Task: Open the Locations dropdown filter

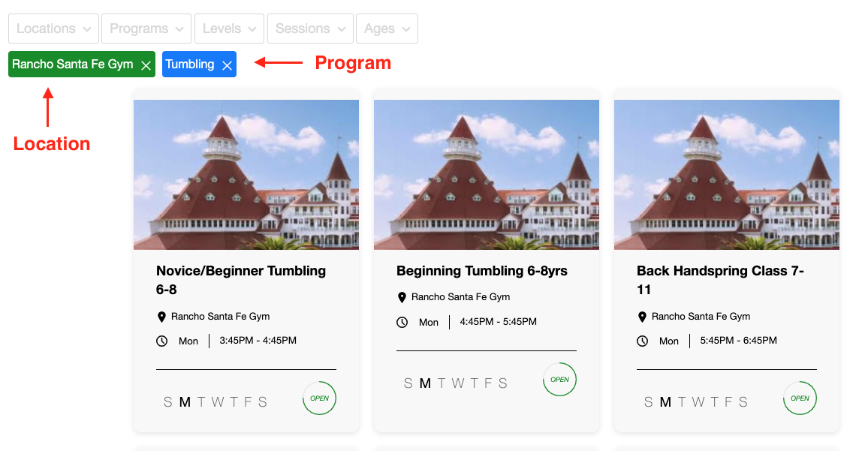Action: pos(53,29)
